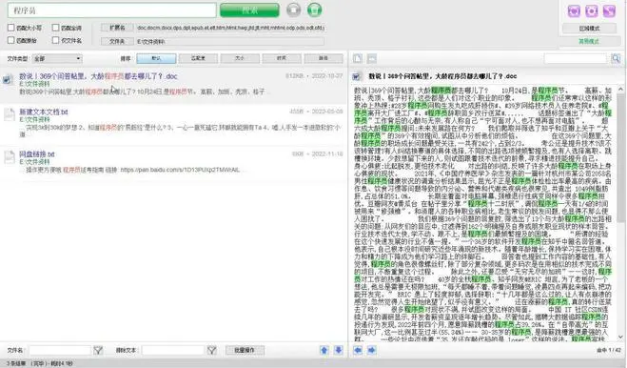627x368 pixels.
Task: Click the round gray stop search button
Action: click(294, 10)
